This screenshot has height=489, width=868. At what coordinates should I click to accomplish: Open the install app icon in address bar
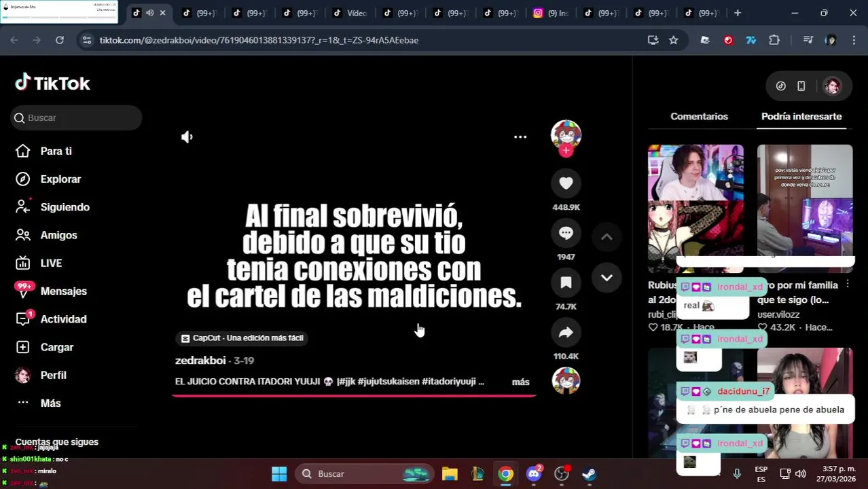coord(653,40)
